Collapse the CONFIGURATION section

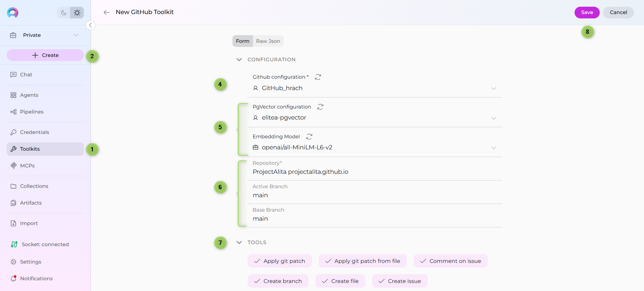pyautogui.click(x=239, y=60)
